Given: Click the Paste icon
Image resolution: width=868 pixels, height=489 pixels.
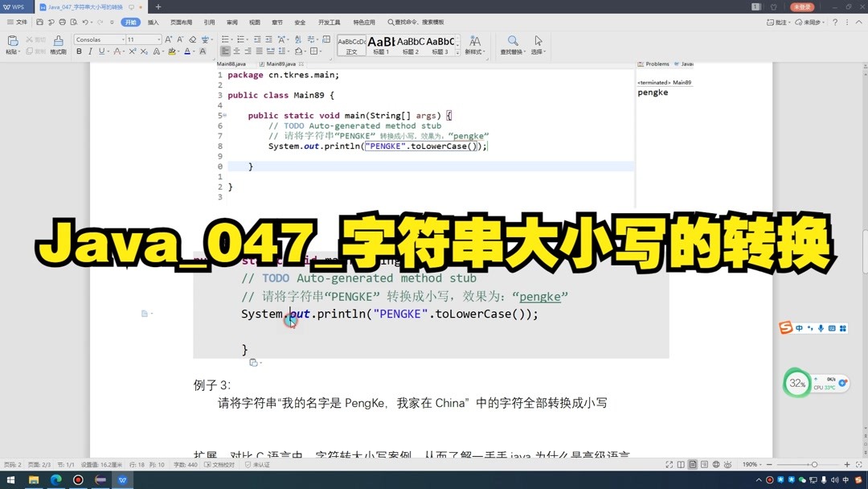Looking at the screenshot, I should tap(12, 42).
